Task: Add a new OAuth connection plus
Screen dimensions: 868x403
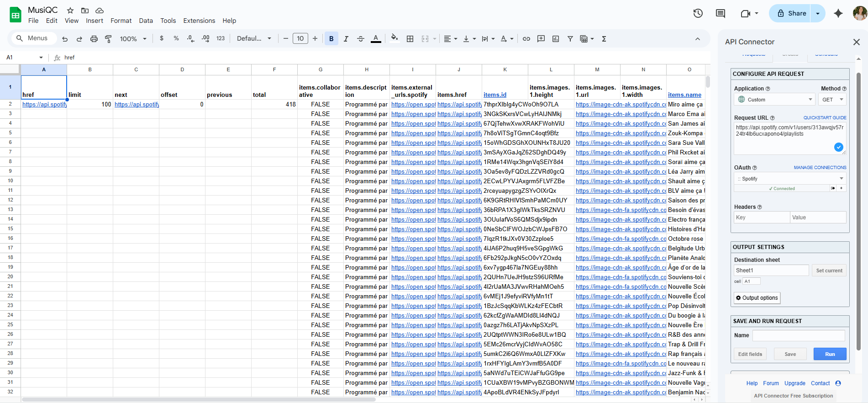Action: (x=842, y=188)
